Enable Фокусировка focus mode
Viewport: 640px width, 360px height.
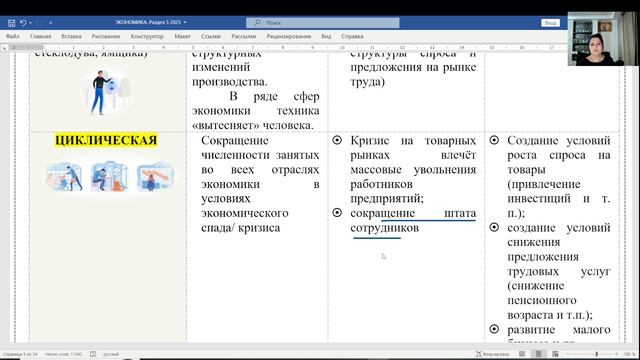pos(492,354)
